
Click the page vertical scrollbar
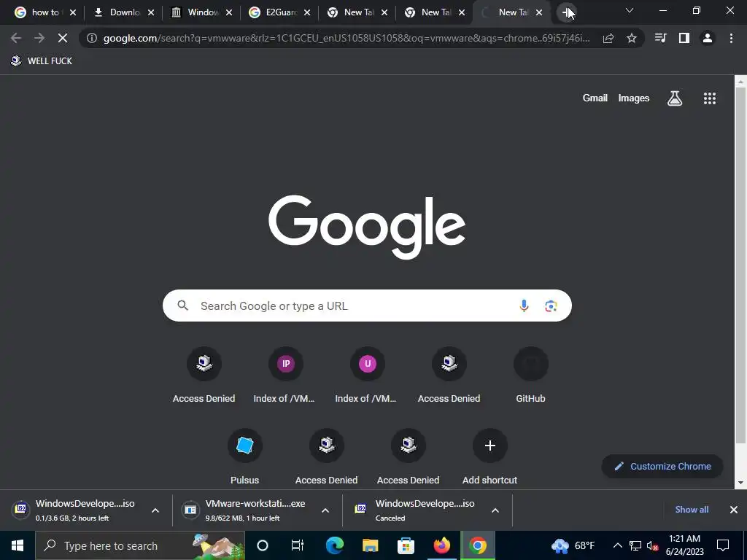[x=740, y=267]
